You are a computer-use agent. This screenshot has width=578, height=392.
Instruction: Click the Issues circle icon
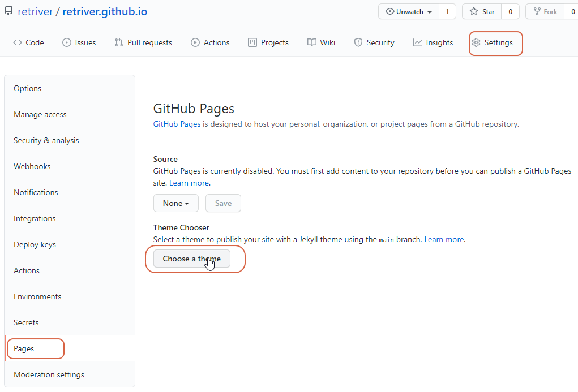pos(67,43)
